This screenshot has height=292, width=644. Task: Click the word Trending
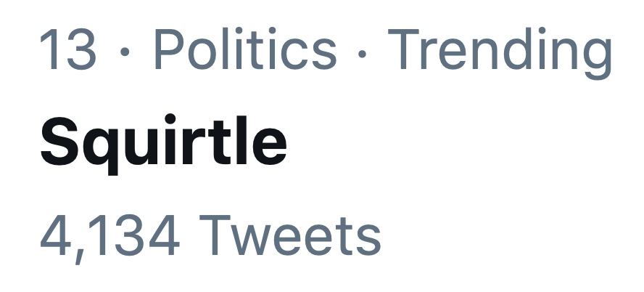500,51
